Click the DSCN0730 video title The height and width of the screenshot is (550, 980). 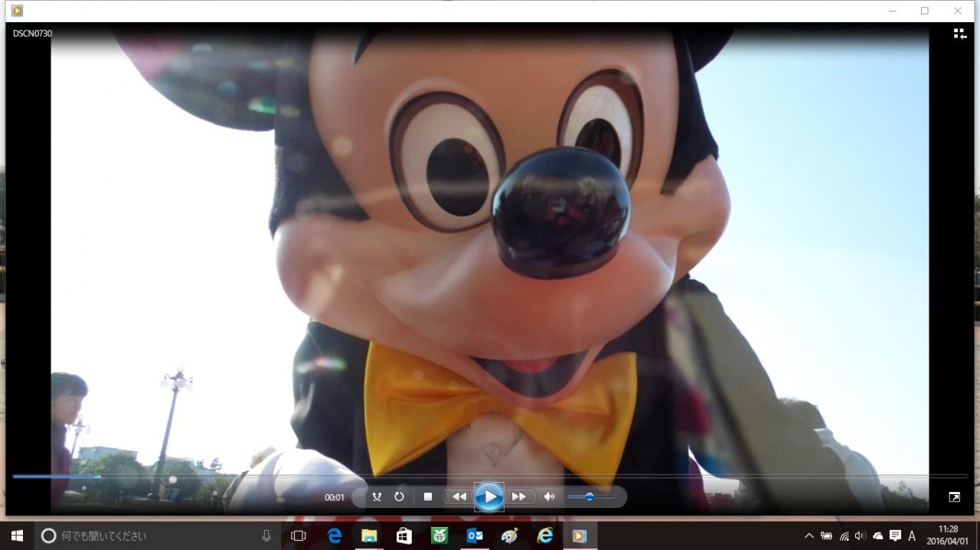32,34
